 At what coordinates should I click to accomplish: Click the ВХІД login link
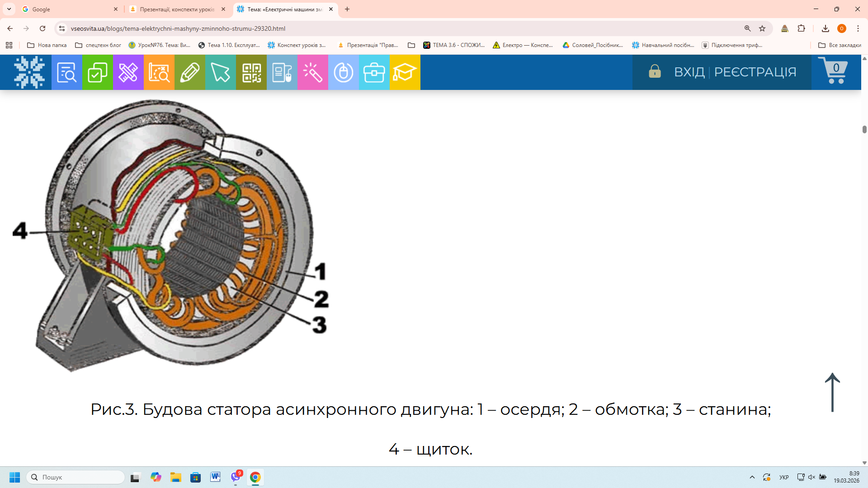coord(689,72)
